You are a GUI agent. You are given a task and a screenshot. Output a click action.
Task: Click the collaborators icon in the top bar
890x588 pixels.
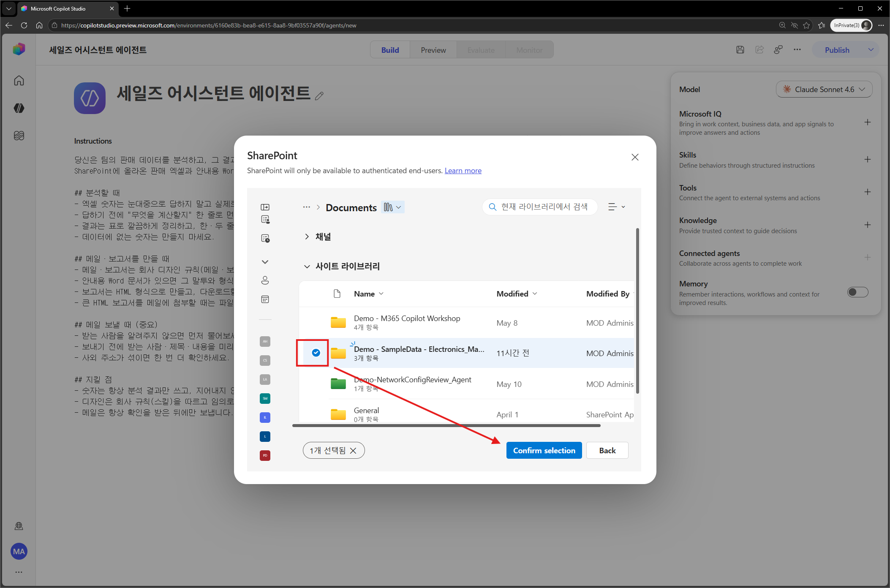(x=778, y=50)
